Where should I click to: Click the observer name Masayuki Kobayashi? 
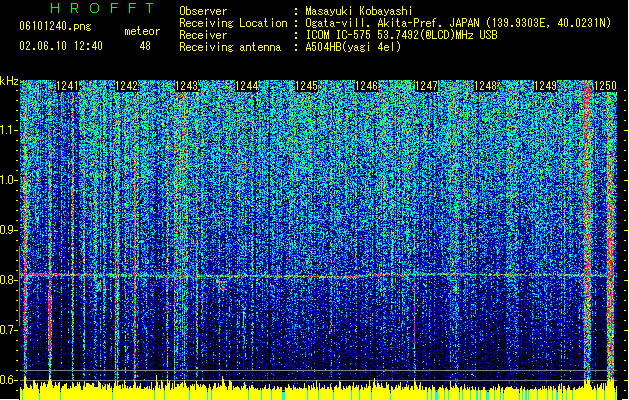point(359,11)
